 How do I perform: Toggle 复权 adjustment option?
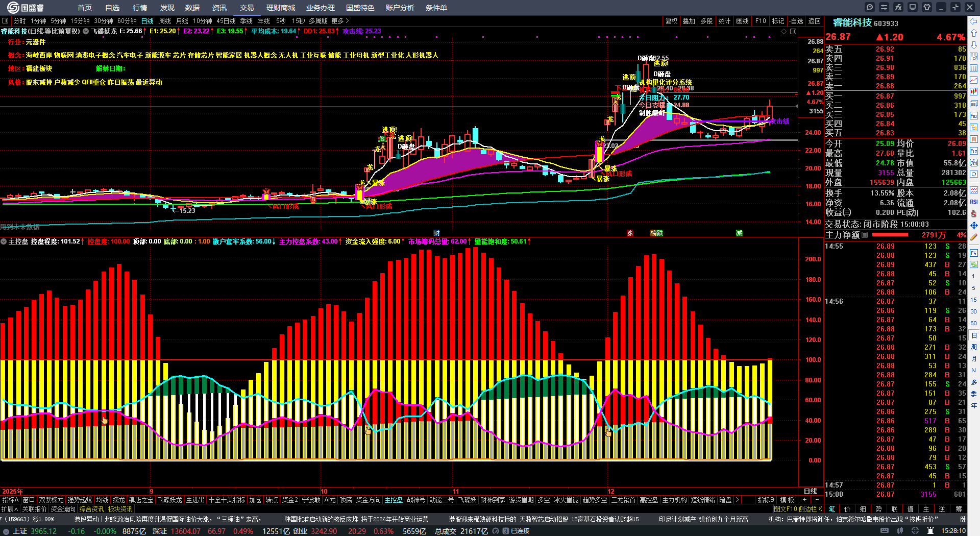[x=671, y=21]
